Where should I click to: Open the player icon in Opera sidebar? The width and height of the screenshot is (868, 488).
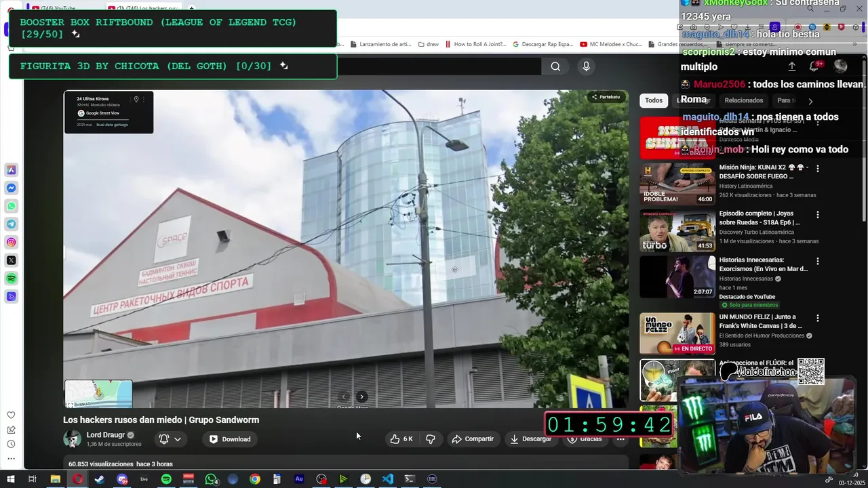(x=12, y=296)
